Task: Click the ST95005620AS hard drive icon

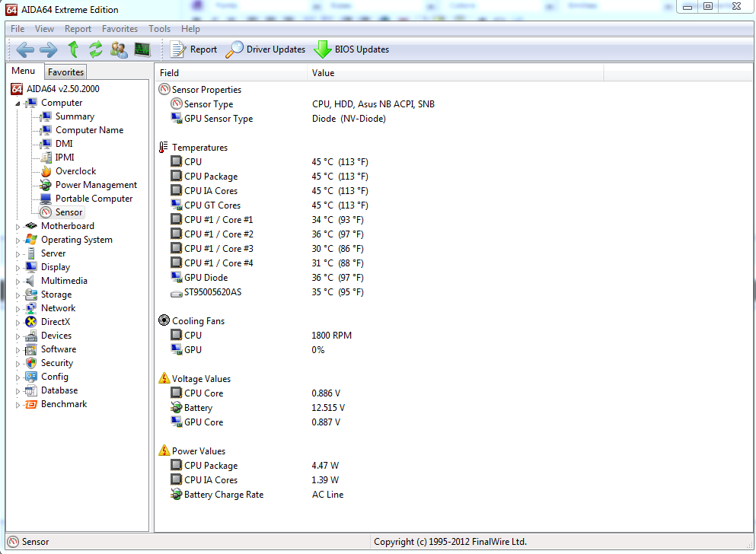Action: [x=177, y=293]
